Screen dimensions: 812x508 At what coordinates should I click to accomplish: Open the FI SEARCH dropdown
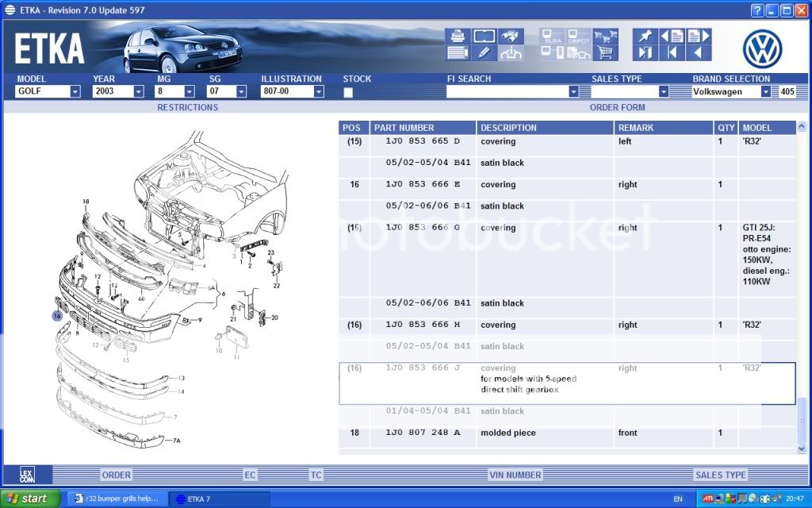point(573,91)
